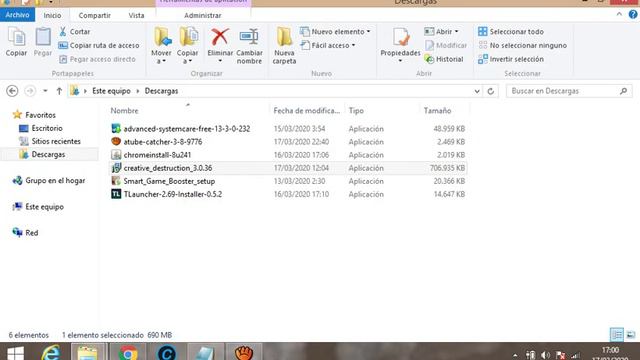Click Descargas in address bar
This screenshot has width=640, height=360.
(161, 91)
